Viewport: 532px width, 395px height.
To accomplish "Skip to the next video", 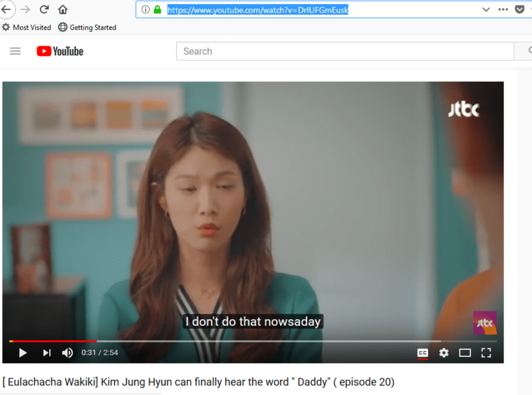I will (47, 353).
